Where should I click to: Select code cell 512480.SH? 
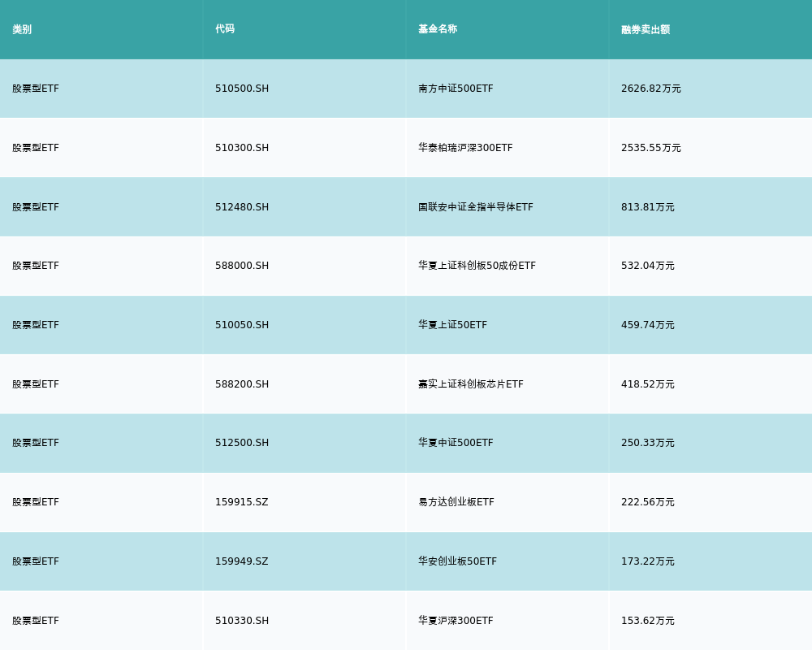click(x=242, y=207)
